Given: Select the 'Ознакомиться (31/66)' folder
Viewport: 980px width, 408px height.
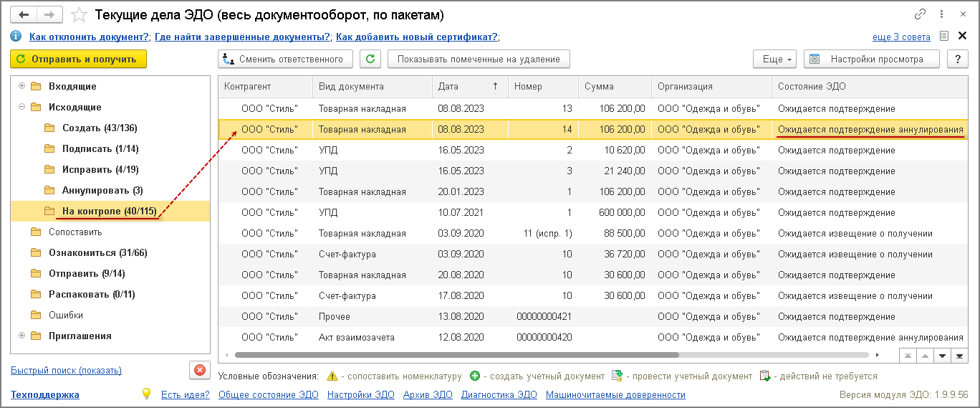Looking at the screenshot, I should point(97,252).
